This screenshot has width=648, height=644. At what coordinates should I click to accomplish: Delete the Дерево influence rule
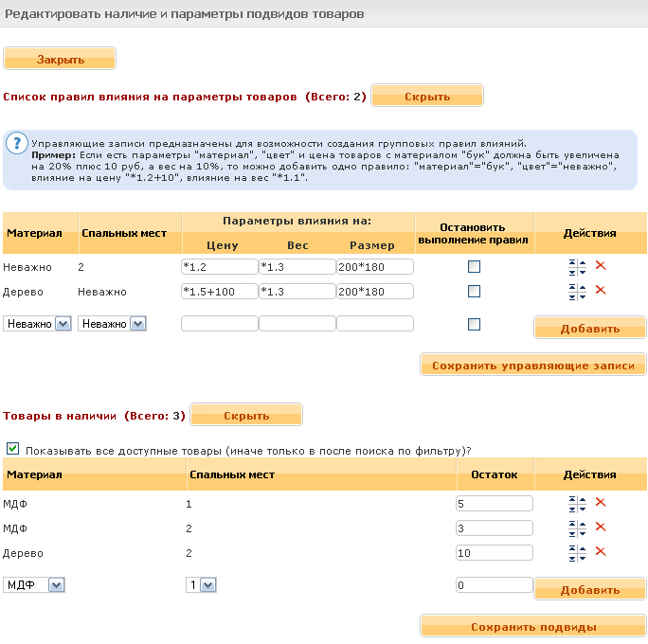click(x=601, y=290)
